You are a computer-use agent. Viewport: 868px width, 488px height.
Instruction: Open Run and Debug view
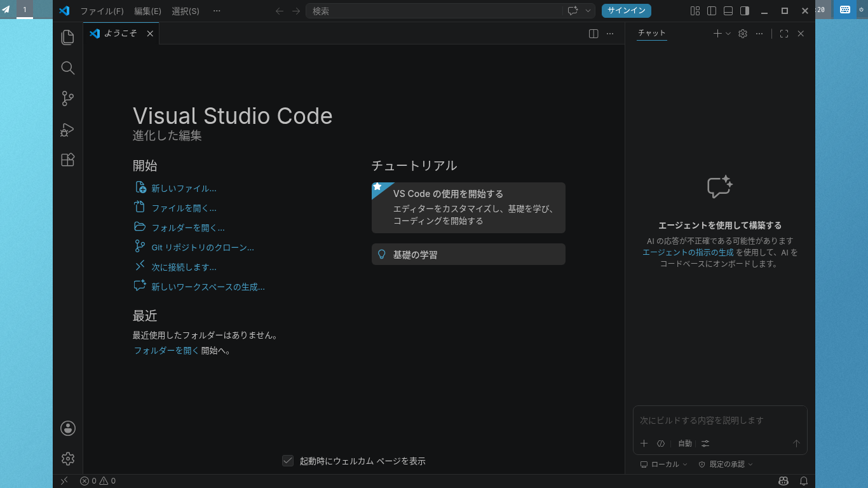click(x=68, y=130)
